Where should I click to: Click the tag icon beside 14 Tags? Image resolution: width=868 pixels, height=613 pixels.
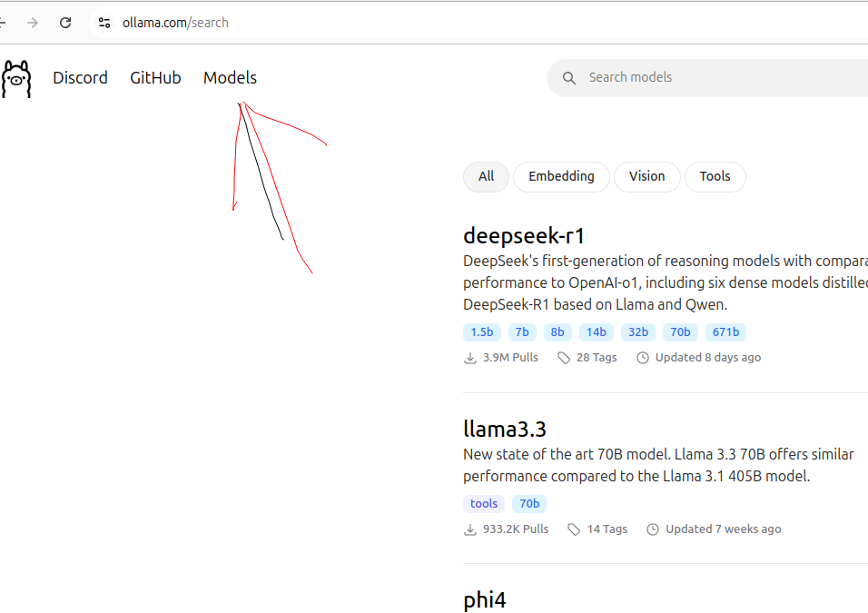pos(574,530)
